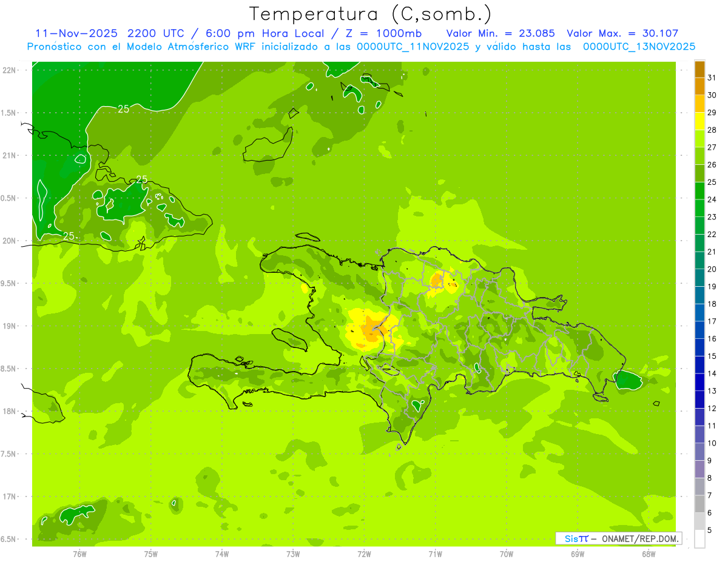Select the '21N' latitude label

click(10, 155)
